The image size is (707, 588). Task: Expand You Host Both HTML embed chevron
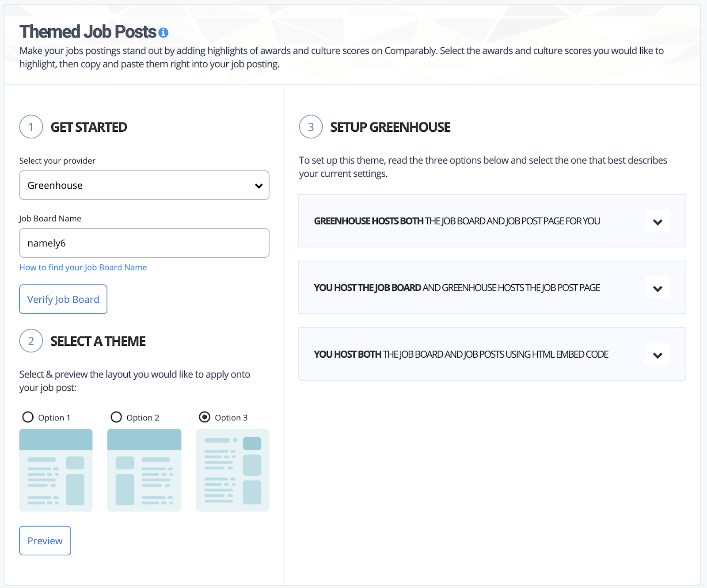click(658, 355)
